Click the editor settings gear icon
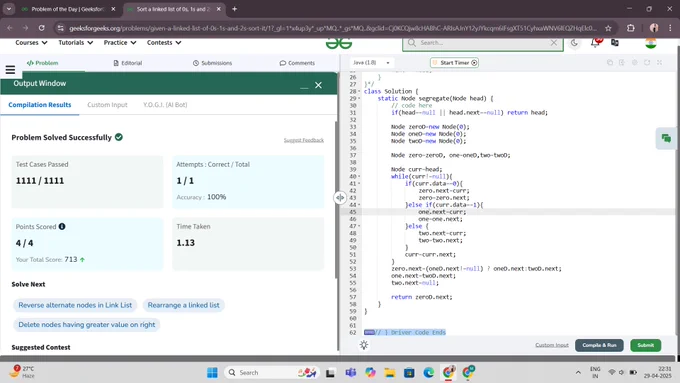Image resolution: width=680 pixels, height=383 pixels. point(634,62)
